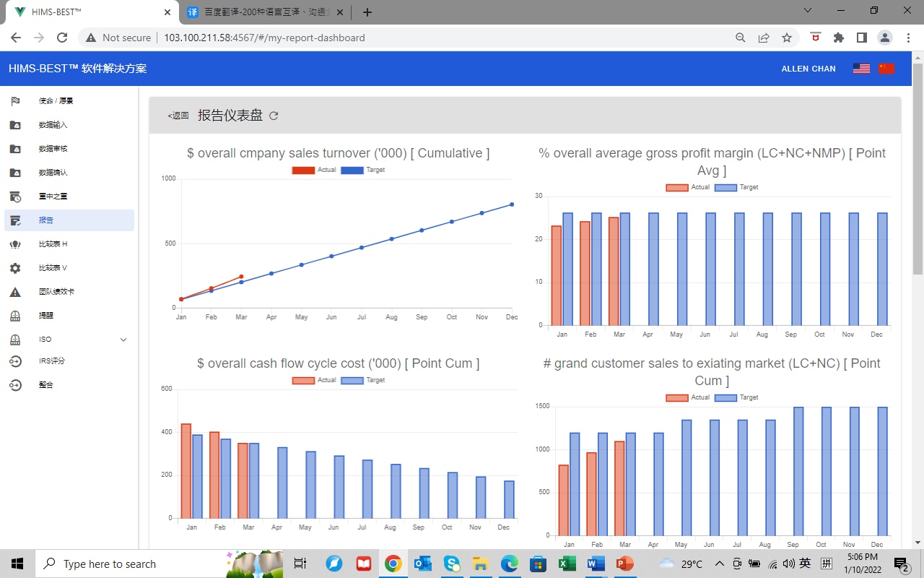Open Chrome tab search dropdown arrow
The image size is (924, 578).
(808, 11)
